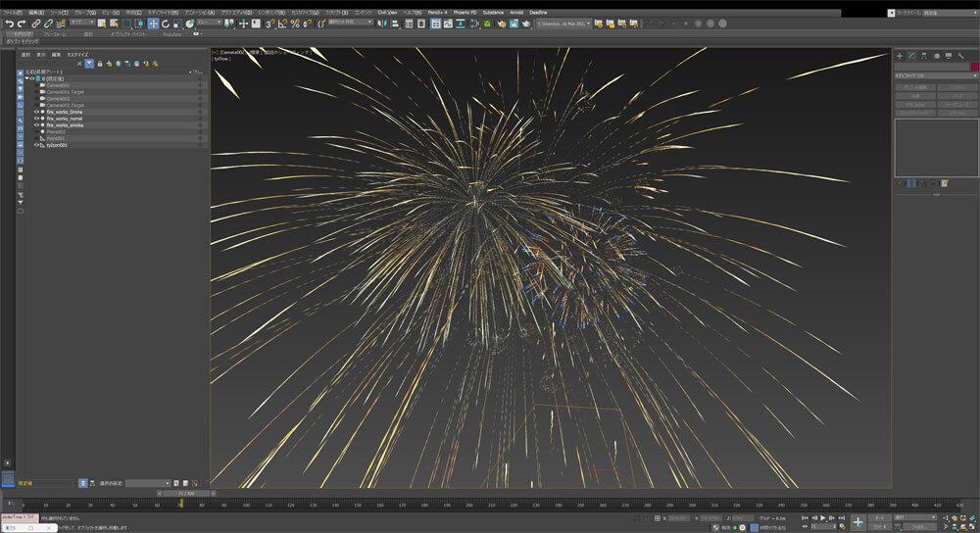980x533 pixels.
Task: Open the Modifier List dropdown
Action: point(935,75)
